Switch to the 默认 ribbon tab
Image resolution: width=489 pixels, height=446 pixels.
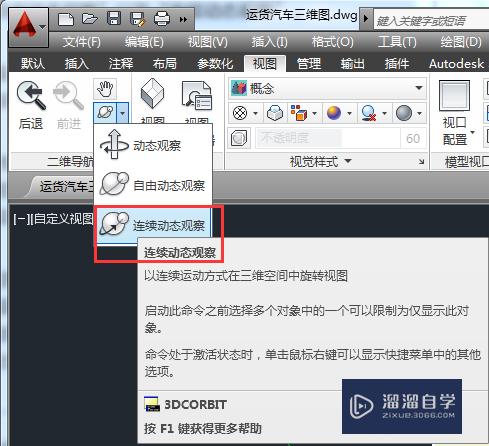point(33,63)
